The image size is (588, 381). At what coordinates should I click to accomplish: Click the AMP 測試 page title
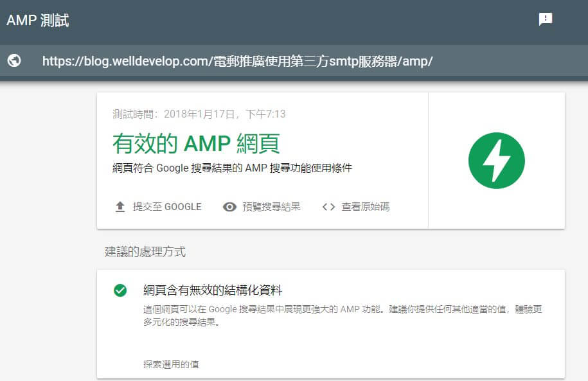tap(37, 21)
